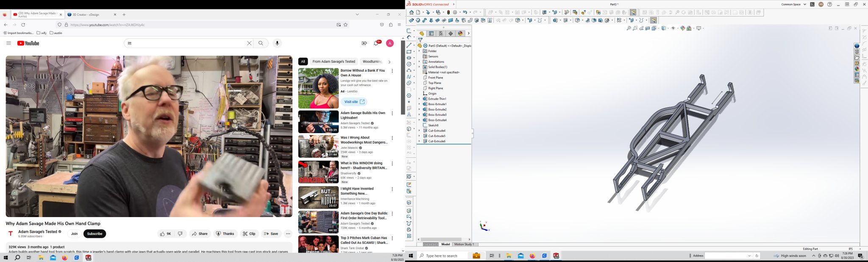This screenshot has width=868, height=262.
Task: Select the Line sketch tool
Action: tap(409, 45)
